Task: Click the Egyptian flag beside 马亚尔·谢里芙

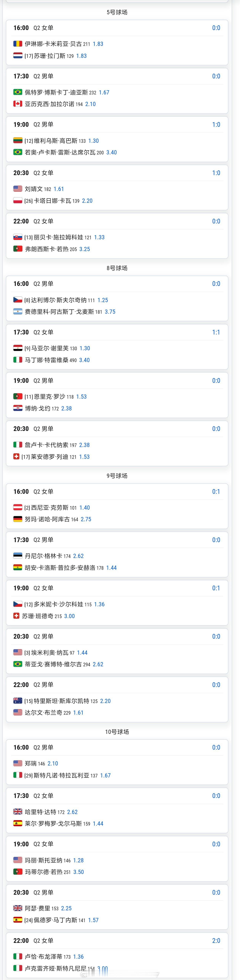Action: (x=18, y=348)
